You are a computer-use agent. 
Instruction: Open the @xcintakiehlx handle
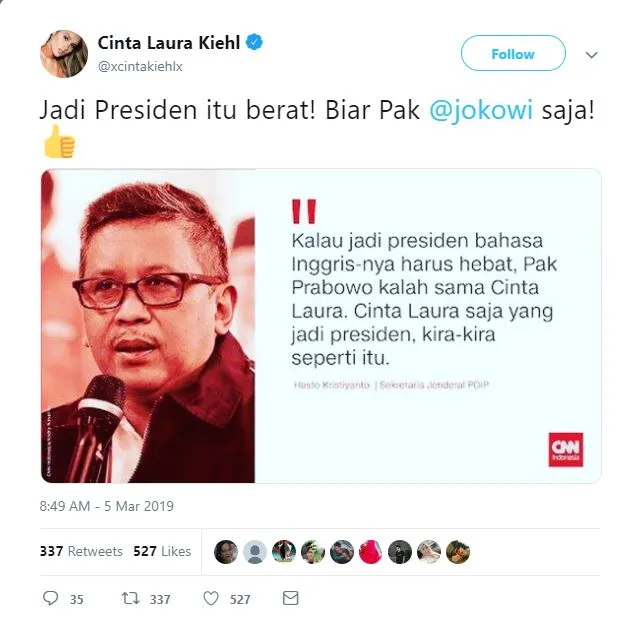(140, 66)
